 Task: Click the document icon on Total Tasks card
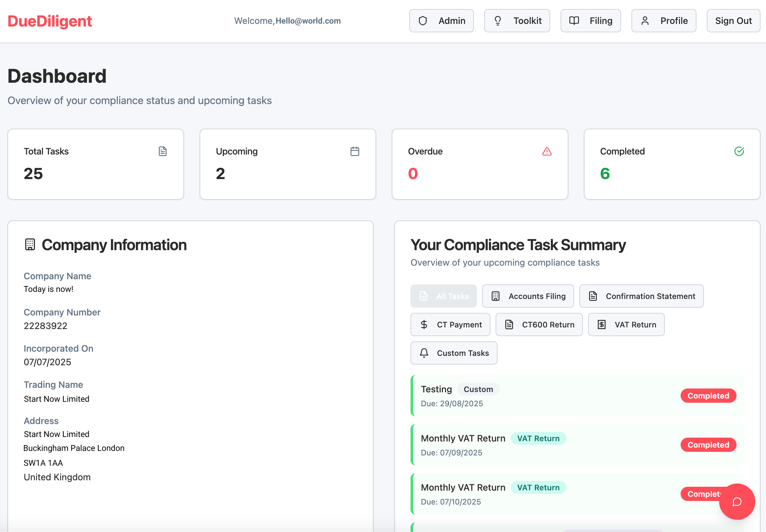163,151
